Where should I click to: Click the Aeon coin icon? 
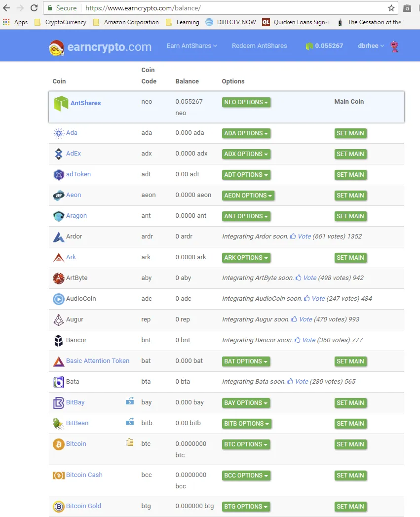59,196
